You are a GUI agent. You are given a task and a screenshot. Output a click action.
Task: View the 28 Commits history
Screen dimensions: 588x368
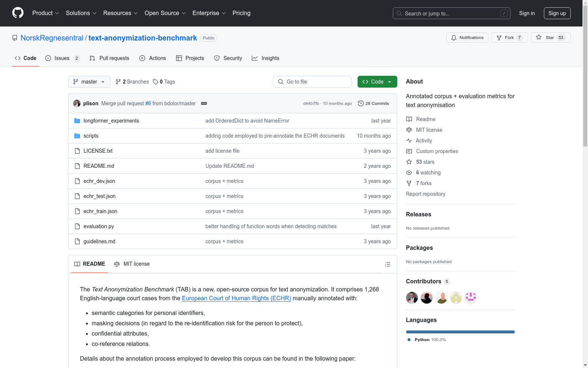(373, 103)
